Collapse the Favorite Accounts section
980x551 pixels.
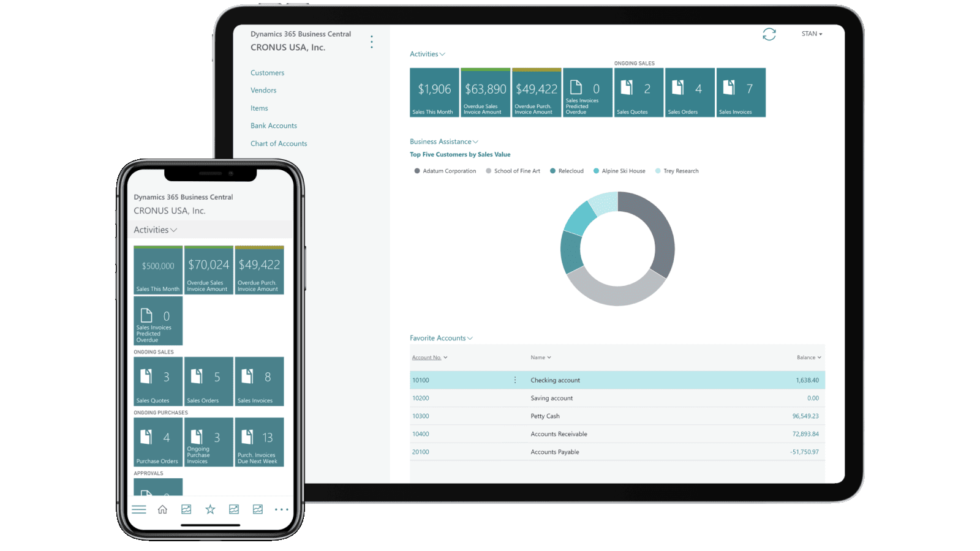470,339
